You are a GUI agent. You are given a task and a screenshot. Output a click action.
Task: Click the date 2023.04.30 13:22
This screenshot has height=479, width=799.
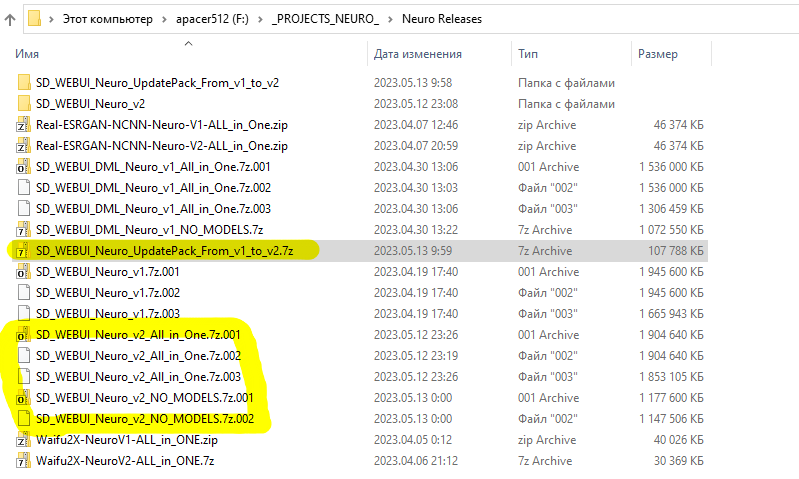pyautogui.click(x=416, y=230)
